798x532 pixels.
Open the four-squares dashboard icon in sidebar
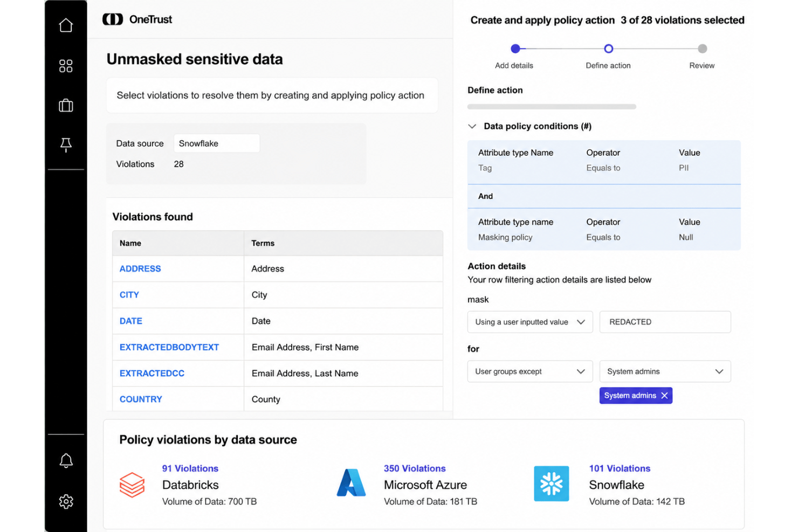click(66, 66)
